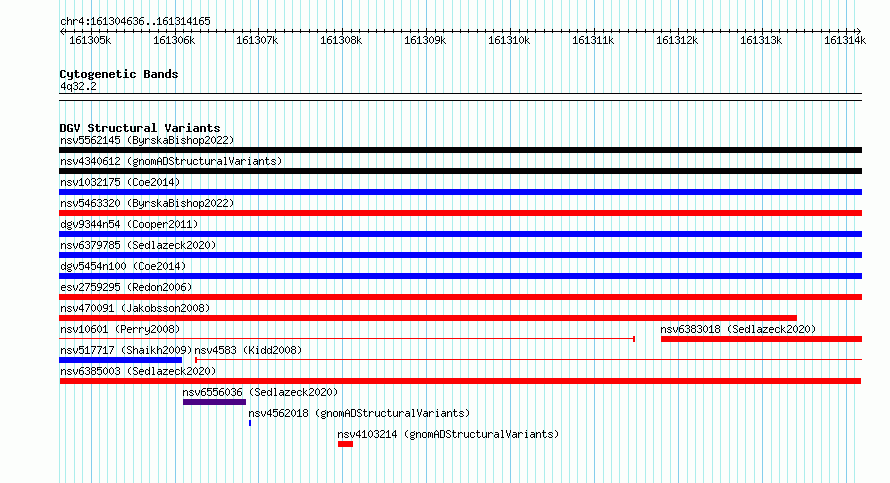890x483 pixels.
Task: Click the short red bar under nsv4103214
Action: (345, 444)
